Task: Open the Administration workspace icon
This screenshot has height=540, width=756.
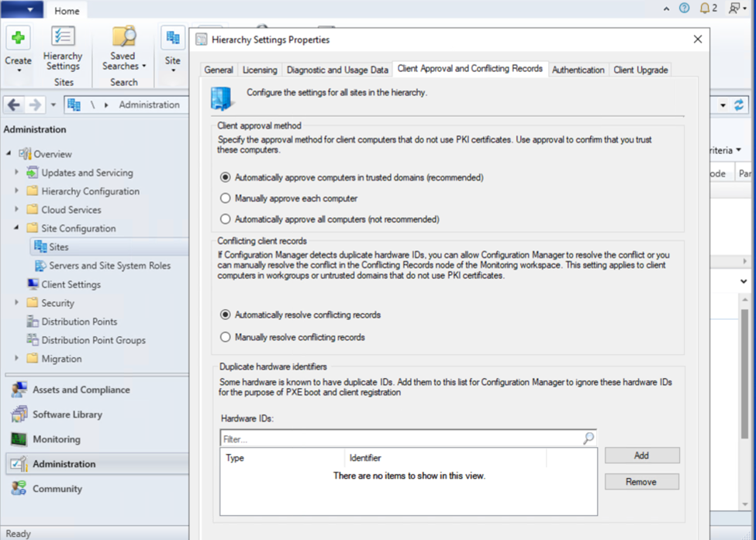Action: pyautogui.click(x=19, y=464)
